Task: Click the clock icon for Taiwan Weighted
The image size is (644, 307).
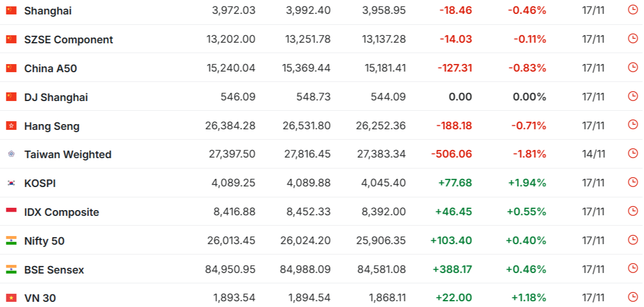Action: (x=632, y=153)
